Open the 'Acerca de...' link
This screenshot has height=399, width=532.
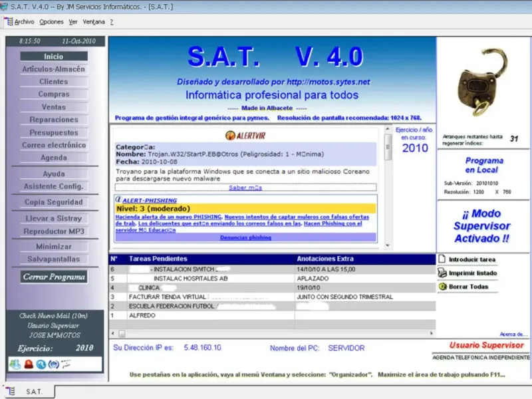[513, 334]
